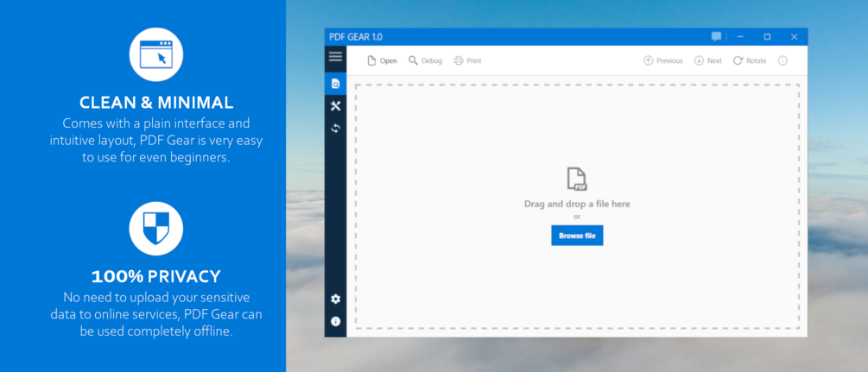Image resolution: width=868 pixels, height=372 pixels.
Task: Click Open in the toolbar
Action: [x=382, y=61]
